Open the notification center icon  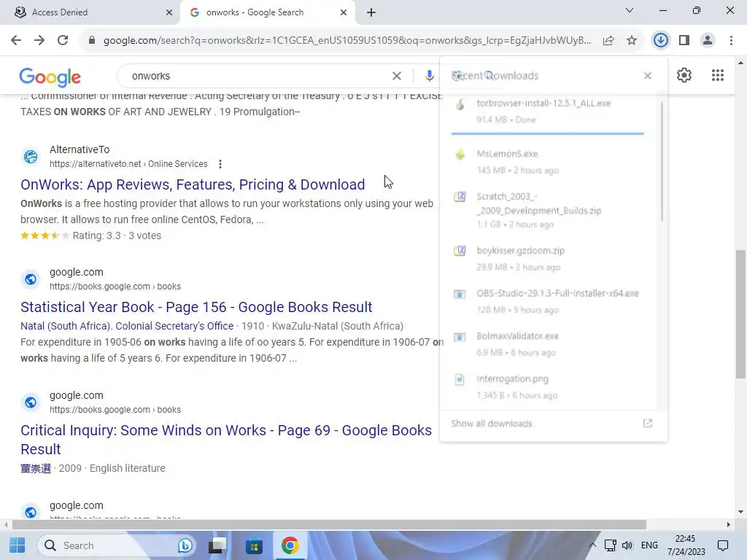click(x=723, y=545)
